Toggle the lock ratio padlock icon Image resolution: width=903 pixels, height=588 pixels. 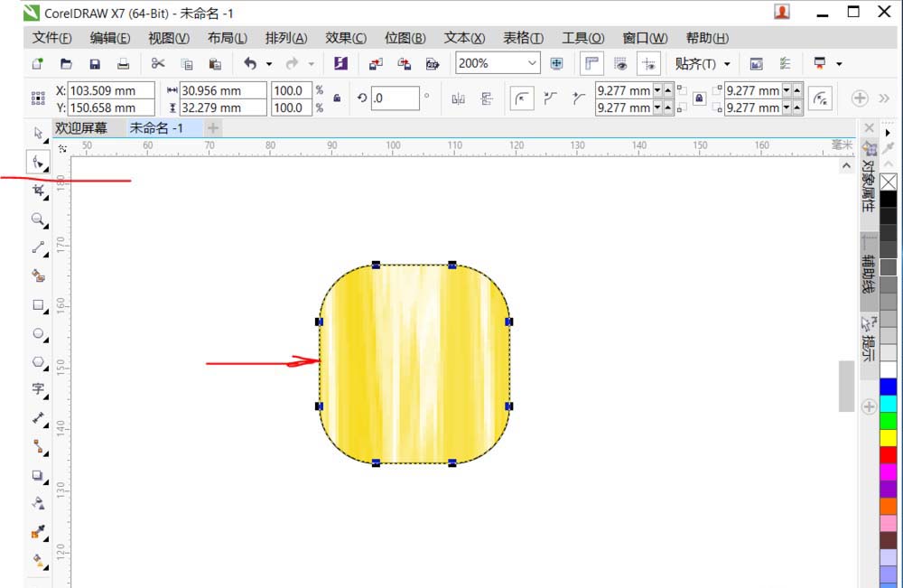[x=337, y=98]
